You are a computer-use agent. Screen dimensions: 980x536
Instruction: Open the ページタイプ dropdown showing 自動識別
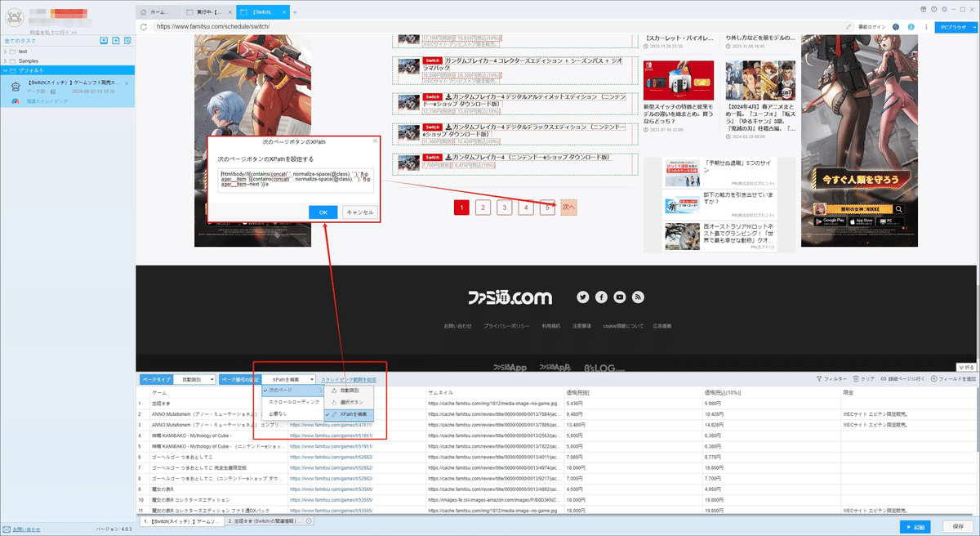[195, 380]
